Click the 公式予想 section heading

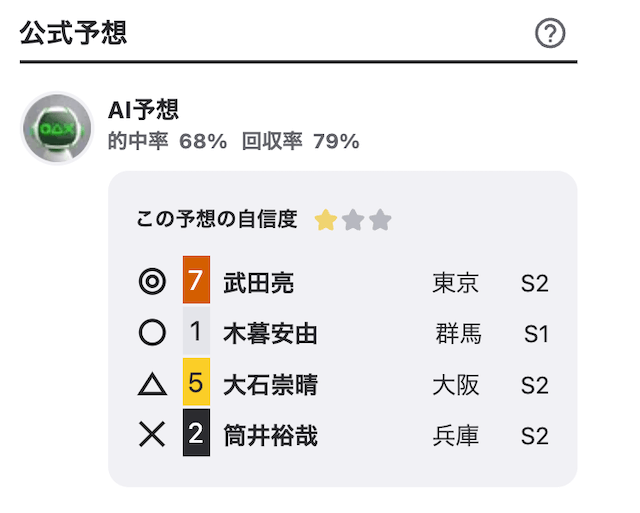click(x=73, y=33)
